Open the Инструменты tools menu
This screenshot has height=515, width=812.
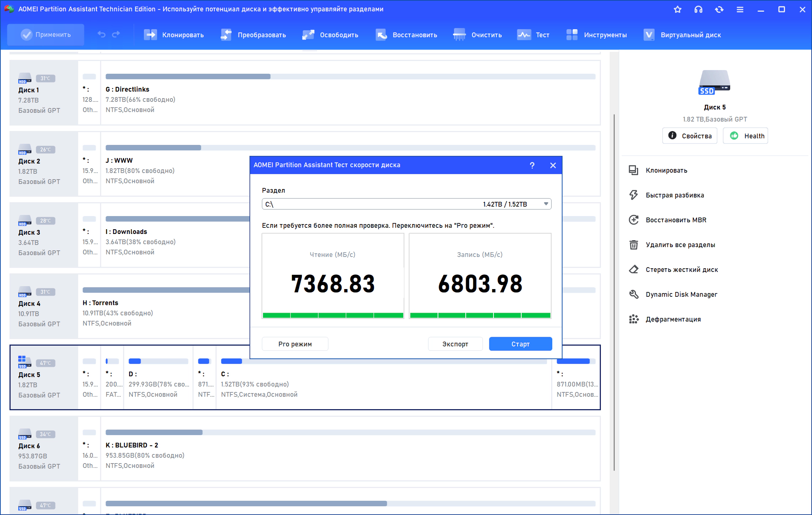[596, 35]
